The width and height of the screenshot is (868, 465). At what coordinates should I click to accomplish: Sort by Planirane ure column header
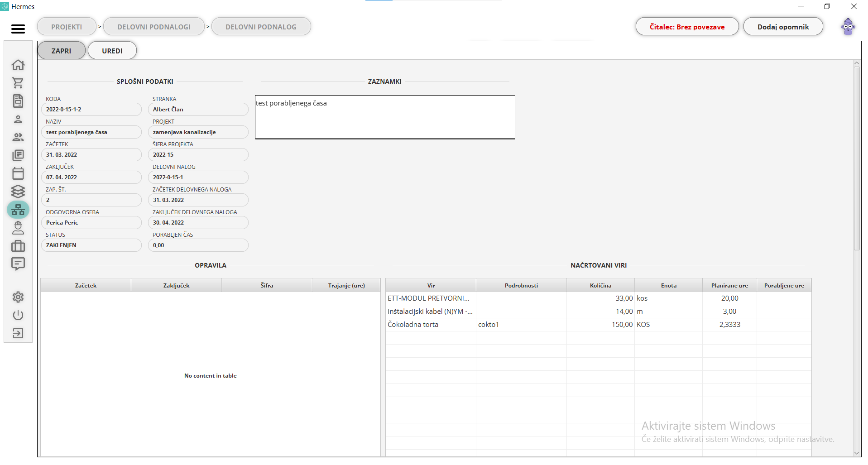tap(730, 286)
